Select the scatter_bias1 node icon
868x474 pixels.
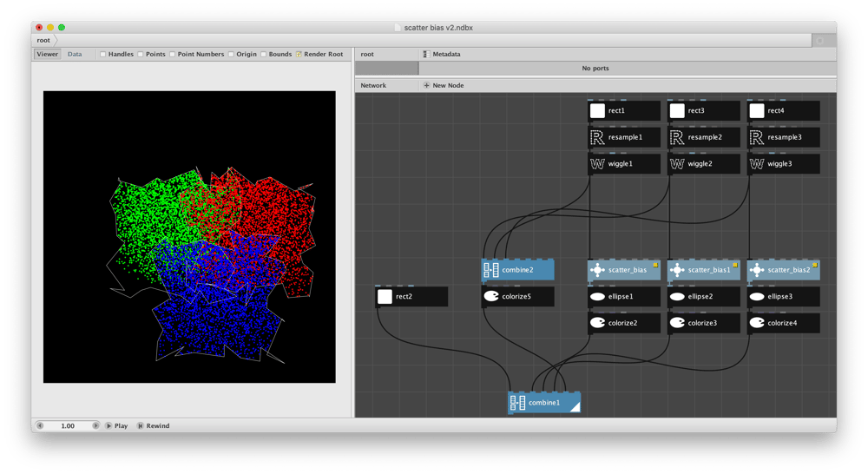(677, 270)
